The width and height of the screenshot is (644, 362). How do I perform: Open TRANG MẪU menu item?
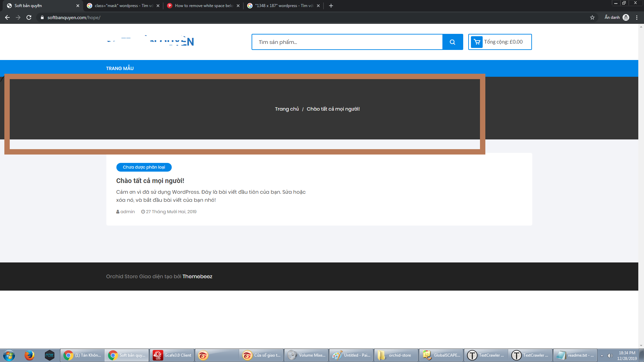[120, 68]
